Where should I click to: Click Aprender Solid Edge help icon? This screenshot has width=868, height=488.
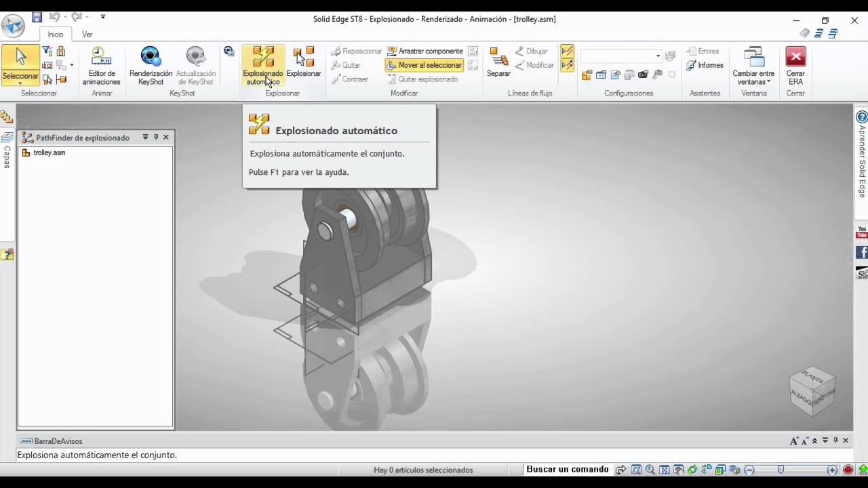[x=862, y=117]
